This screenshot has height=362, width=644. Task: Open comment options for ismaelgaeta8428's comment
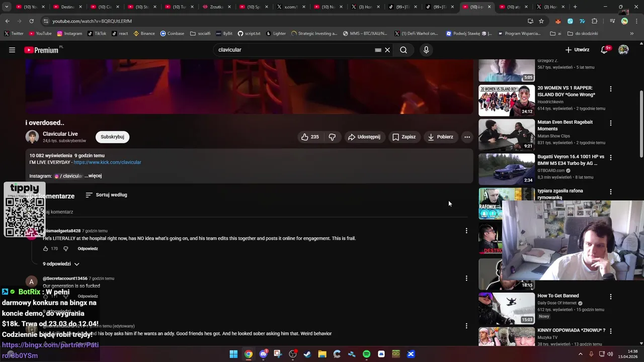(x=466, y=231)
